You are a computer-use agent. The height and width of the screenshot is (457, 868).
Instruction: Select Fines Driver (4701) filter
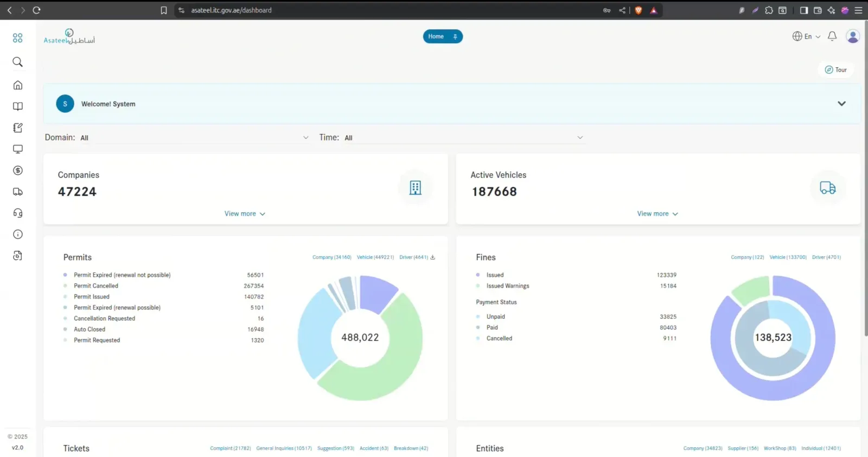point(826,257)
